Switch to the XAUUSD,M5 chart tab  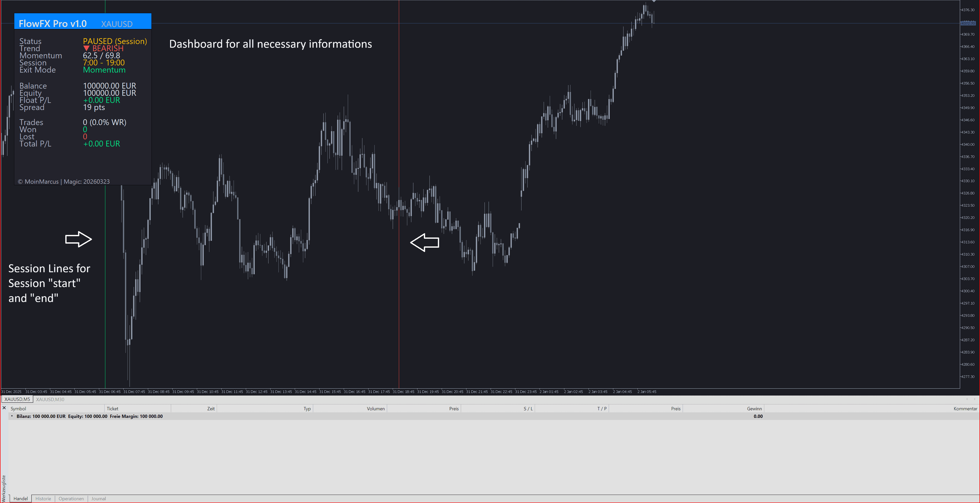tap(17, 399)
